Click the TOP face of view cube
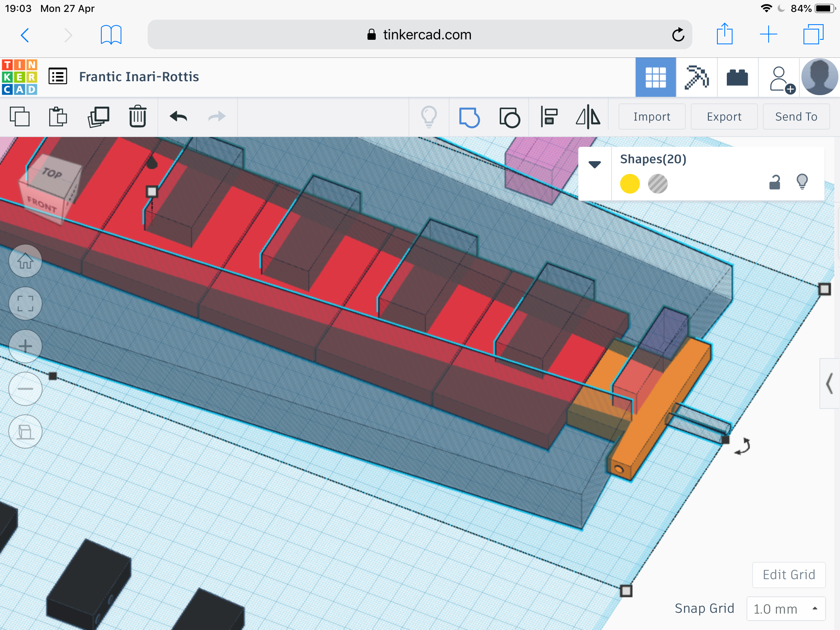 52,173
